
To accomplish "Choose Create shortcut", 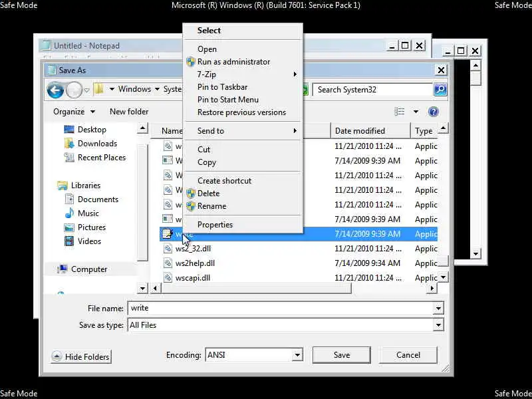I will pyautogui.click(x=243, y=181).
